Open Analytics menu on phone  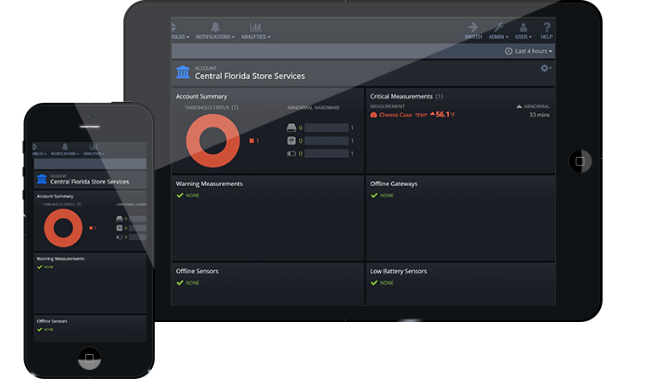point(94,149)
